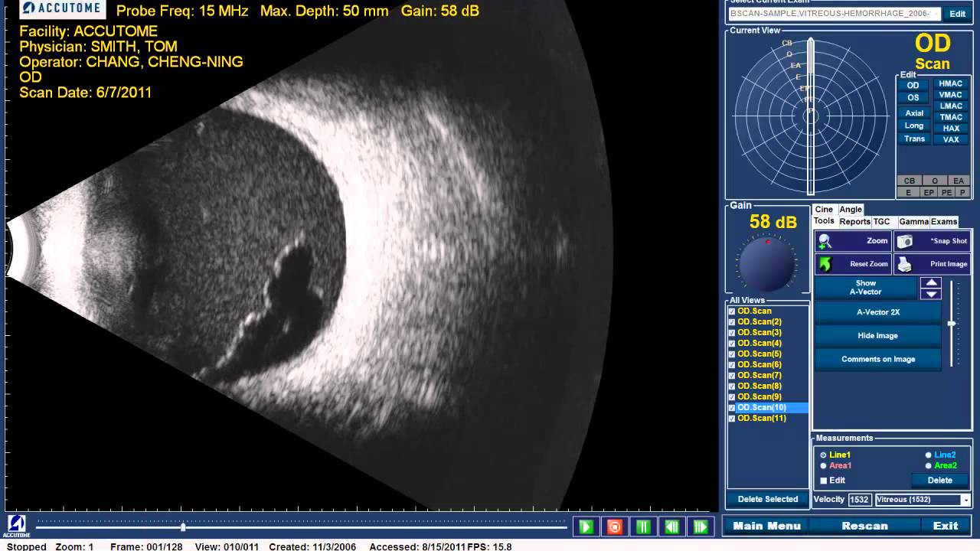Select the LMAC view button

pos(951,106)
